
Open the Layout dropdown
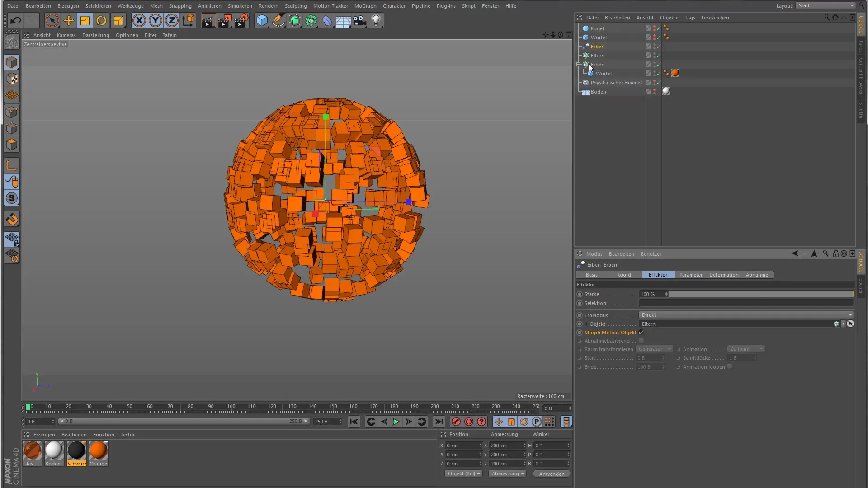[826, 5]
